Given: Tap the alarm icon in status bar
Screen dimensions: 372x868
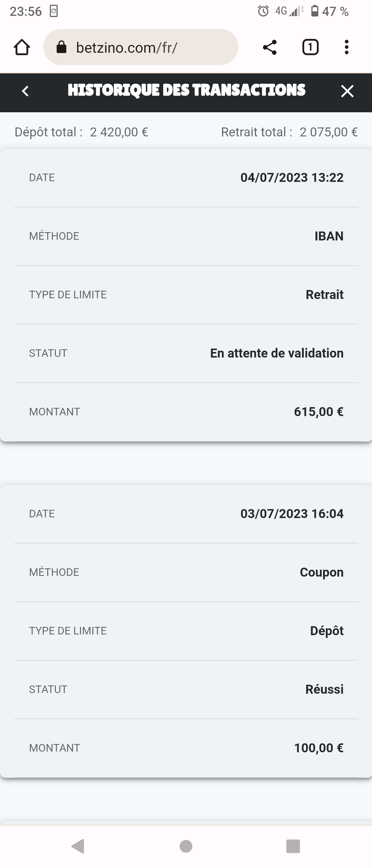Looking at the screenshot, I should point(263,11).
